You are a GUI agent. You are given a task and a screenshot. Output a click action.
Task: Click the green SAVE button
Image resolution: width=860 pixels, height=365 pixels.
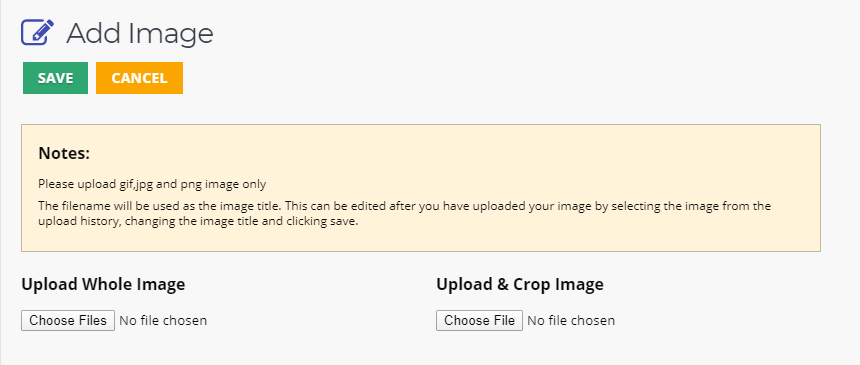point(55,78)
